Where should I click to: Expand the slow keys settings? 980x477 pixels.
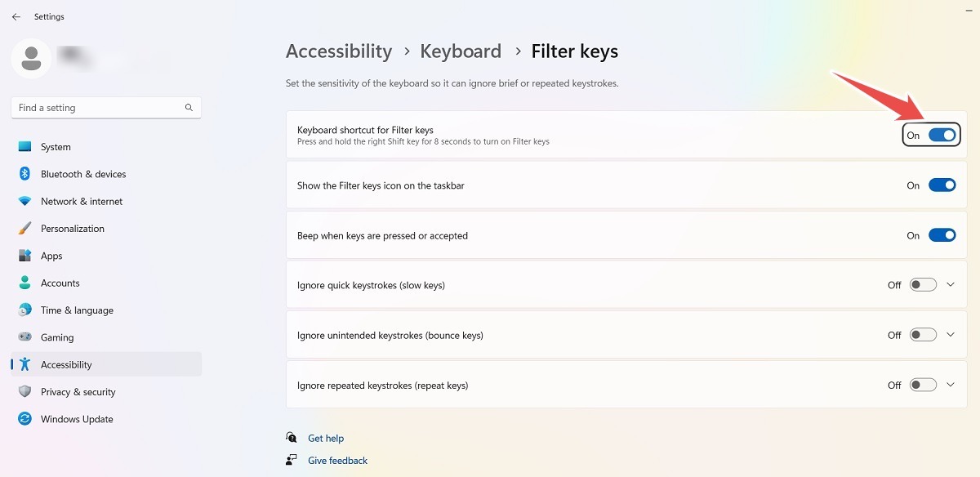tap(950, 284)
